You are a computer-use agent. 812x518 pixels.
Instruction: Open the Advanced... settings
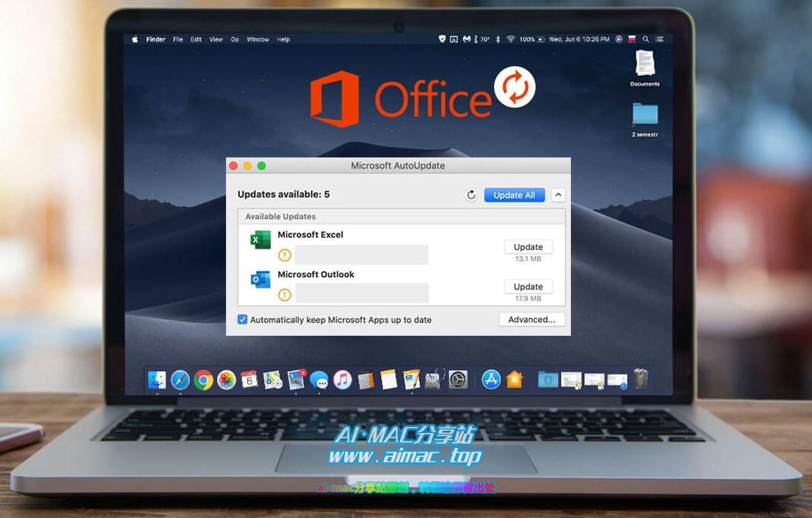531,320
